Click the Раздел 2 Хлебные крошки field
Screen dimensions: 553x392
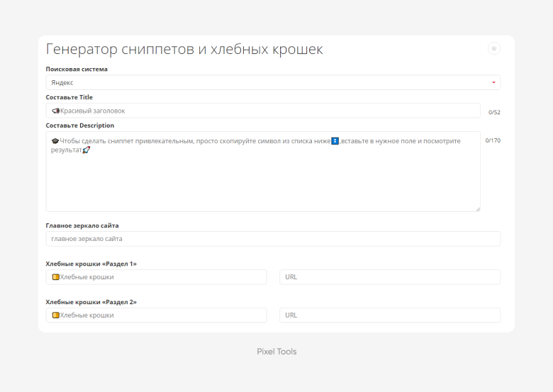156,315
